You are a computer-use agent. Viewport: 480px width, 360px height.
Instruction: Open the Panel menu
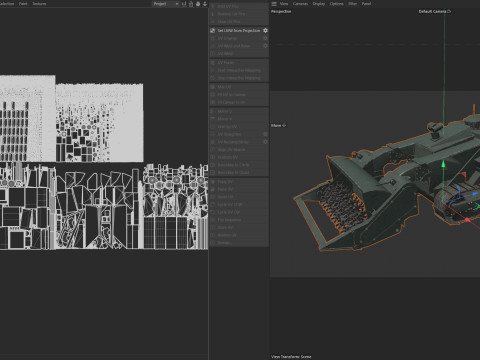pyautogui.click(x=366, y=4)
